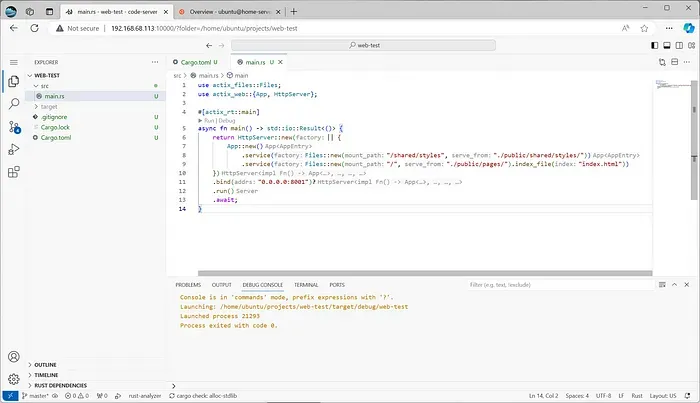
Task: Open the hamburger application menu
Action: 13,62
